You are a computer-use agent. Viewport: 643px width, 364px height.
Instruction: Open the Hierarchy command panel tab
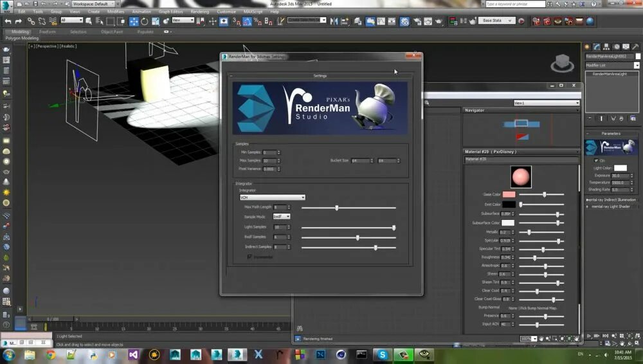click(606, 47)
